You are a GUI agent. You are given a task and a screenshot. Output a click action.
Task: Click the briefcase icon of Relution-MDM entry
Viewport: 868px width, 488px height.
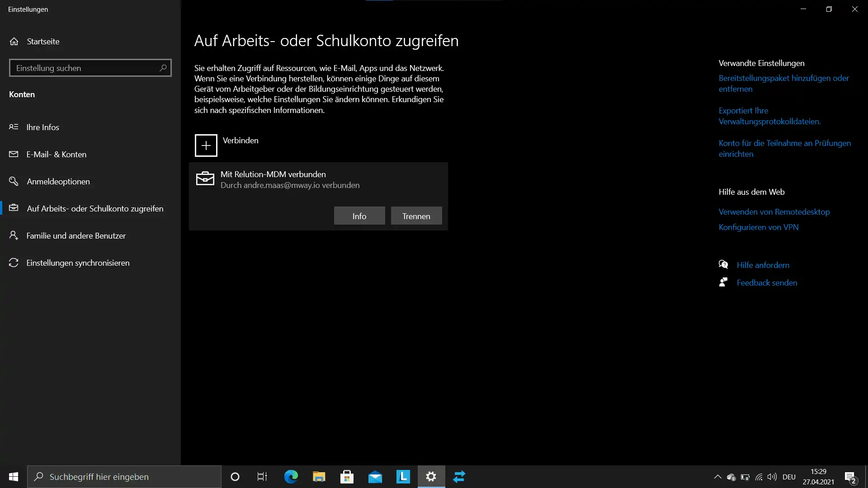(x=205, y=178)
